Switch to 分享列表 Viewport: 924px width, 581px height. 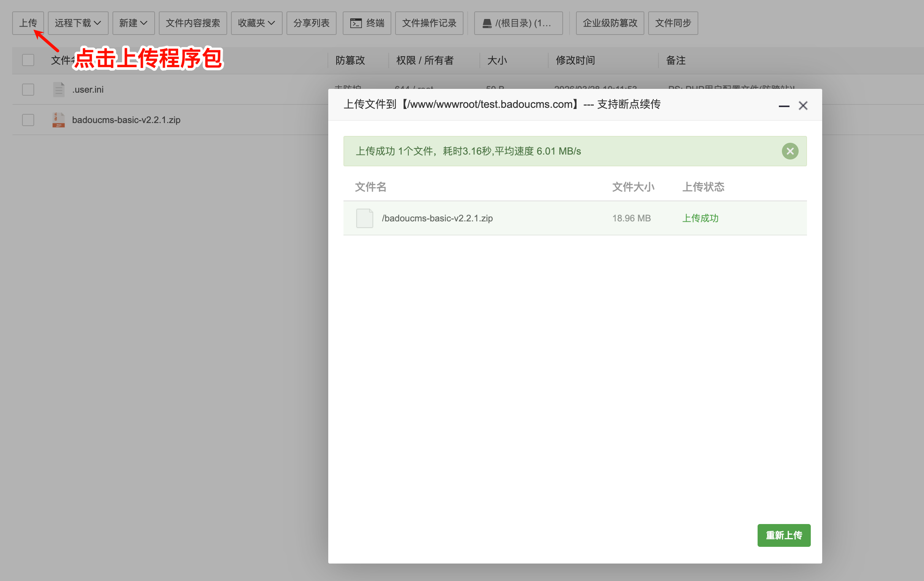pyautogui.click(x=311, y=23)
